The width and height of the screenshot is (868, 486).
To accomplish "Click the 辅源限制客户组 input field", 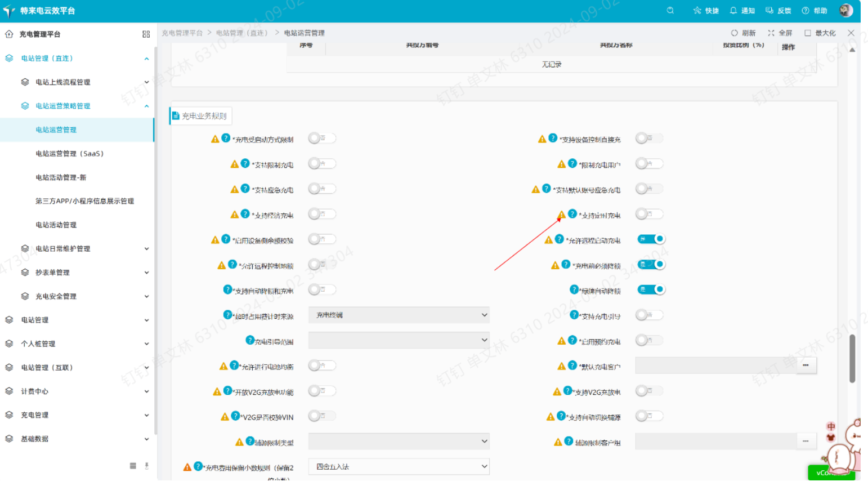I will (716, 442).
